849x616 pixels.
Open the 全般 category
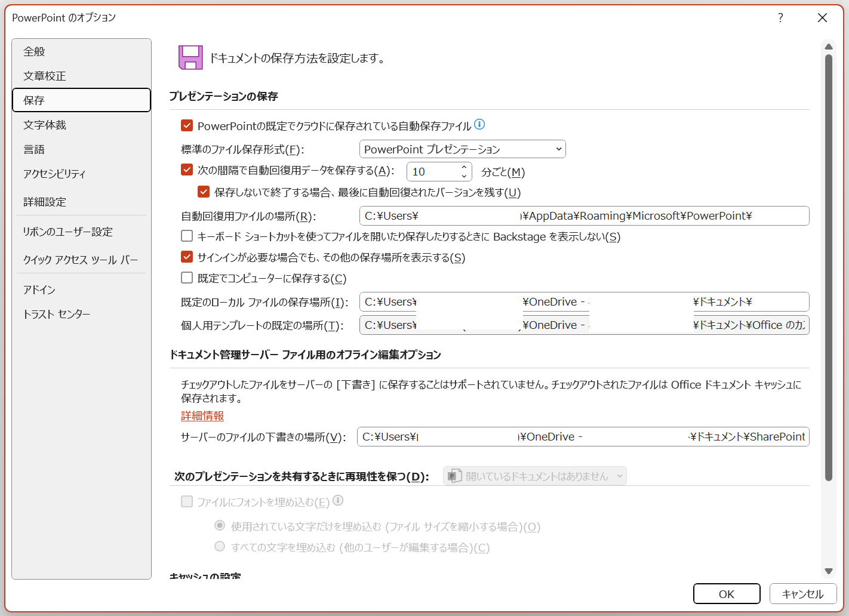[81, 51]
